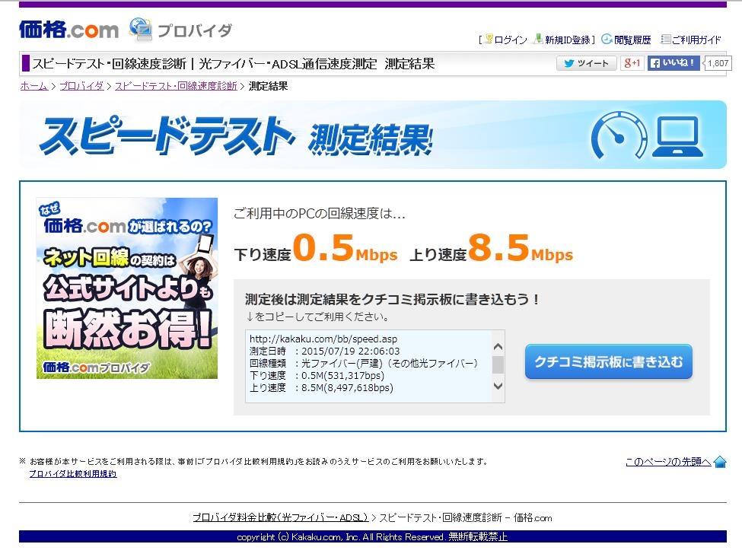The width and height of the screenshot is (742, 560).
Task: Click the page-top house arrow icon
Action: click(x=720, y=462)
